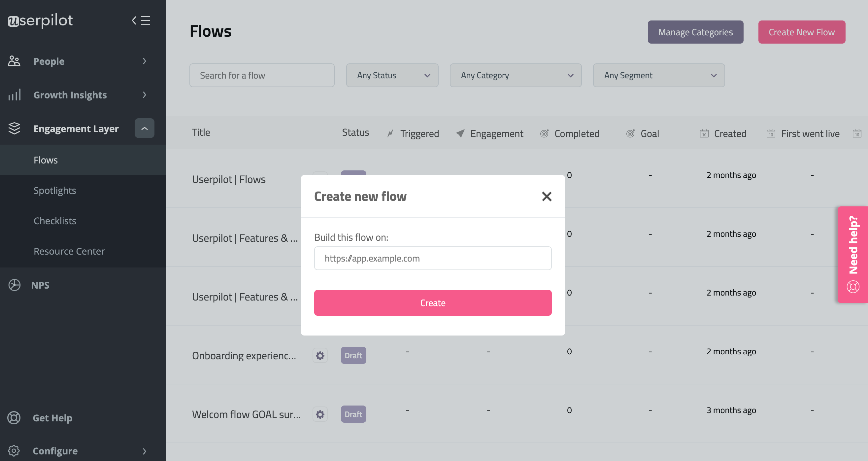Click the Userpilot logo icon
868x461 pixels.
(x=13, y=20)
